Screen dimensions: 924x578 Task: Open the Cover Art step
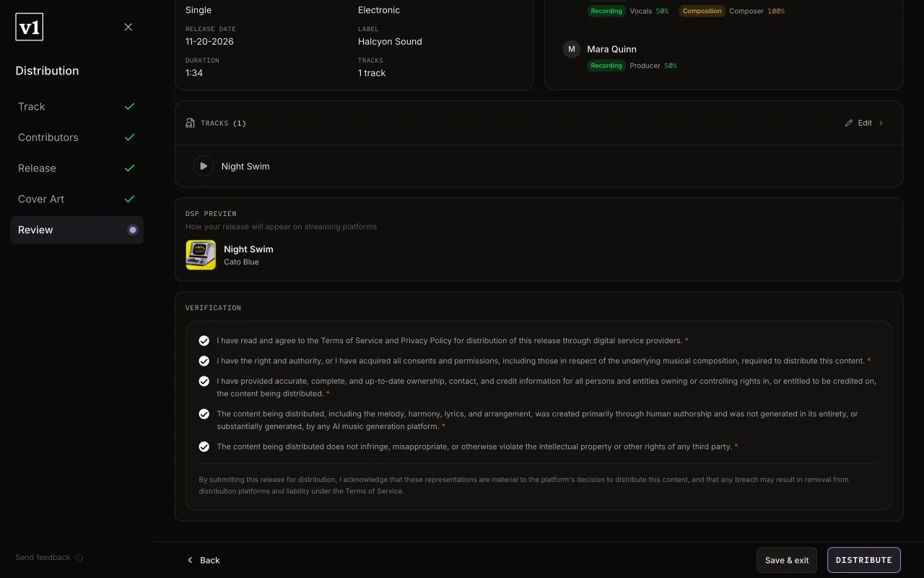77,199
